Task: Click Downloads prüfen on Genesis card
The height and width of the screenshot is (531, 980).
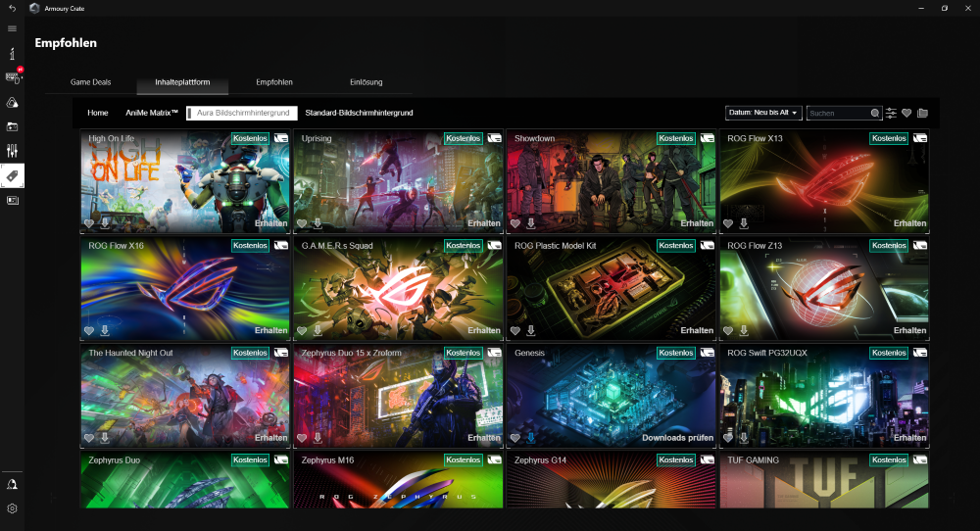Action: point(677,438)
